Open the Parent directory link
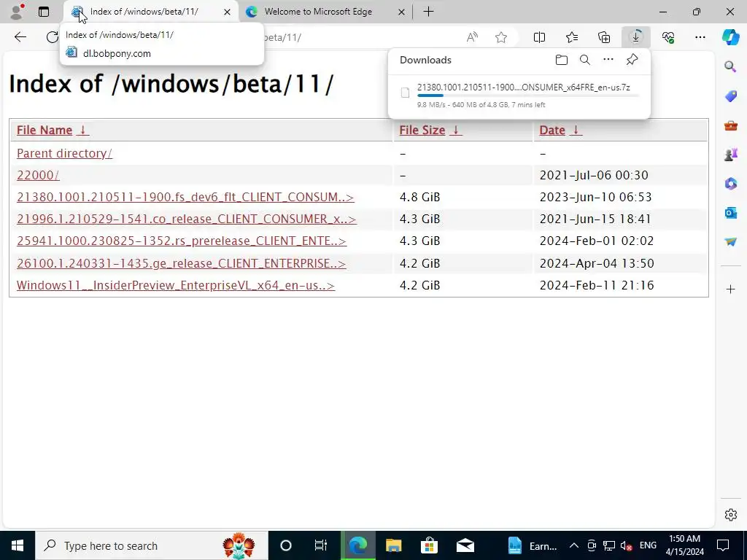This screenshot has width=747, height=560. click(x=64, y=153)
